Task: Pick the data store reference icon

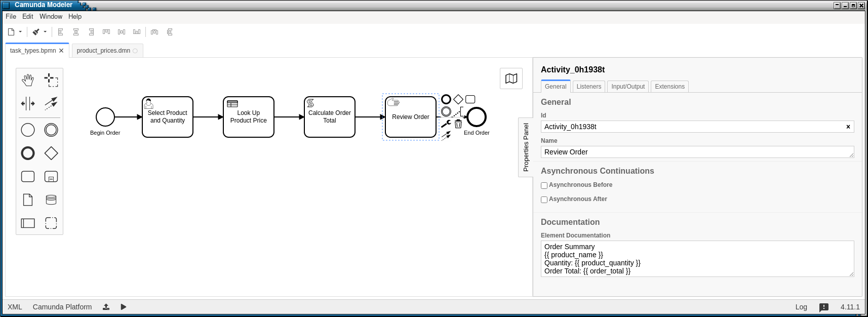Action: [51, 200]
